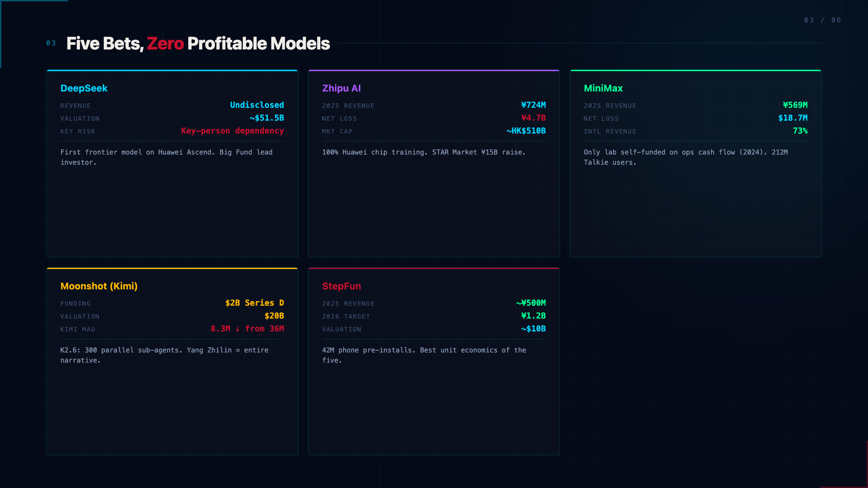Image resolution: width=868 pixels, height=488 pixels.
Task: Click the 03 / 06 page counter
Action: [823, 20]
